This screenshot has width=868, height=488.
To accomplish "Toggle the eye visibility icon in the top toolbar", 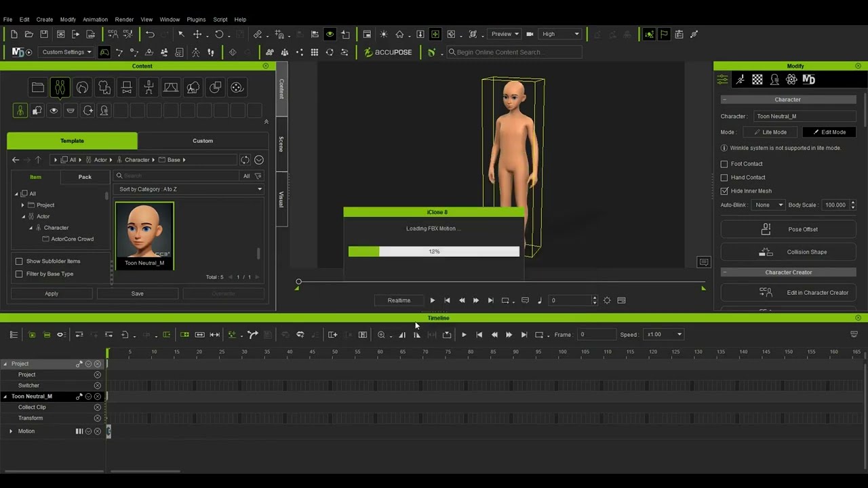I will [330, 34].
